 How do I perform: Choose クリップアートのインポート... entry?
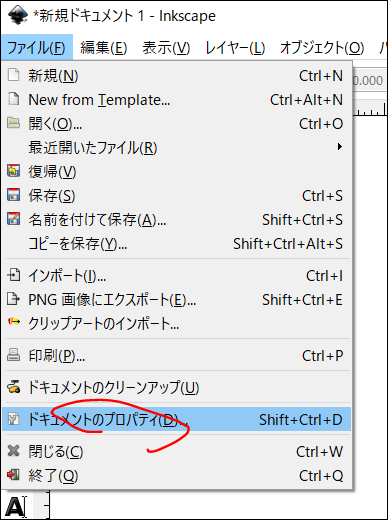click(x=177, y=324)
